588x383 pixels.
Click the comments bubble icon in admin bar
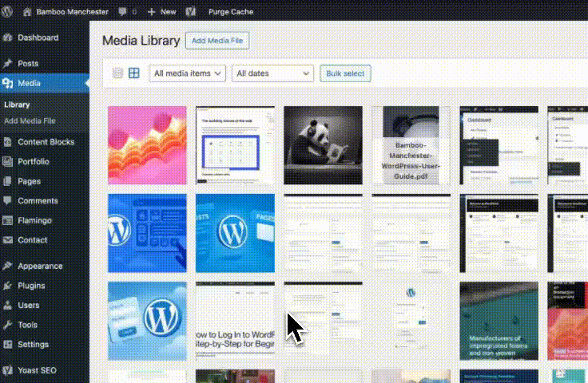tap(122, 12)
